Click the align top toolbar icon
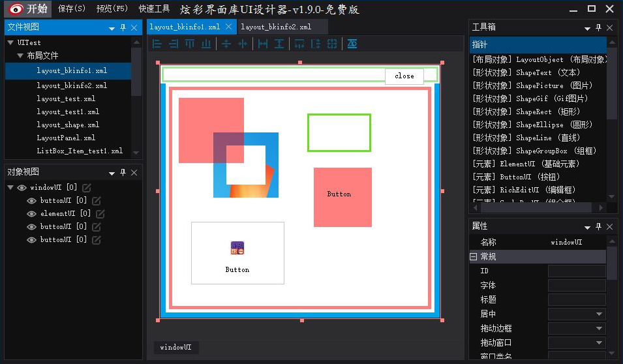 click(x=190, y=44)
